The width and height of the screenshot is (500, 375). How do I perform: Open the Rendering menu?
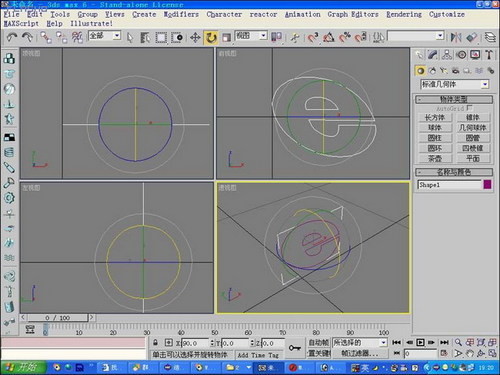(404, 14)
